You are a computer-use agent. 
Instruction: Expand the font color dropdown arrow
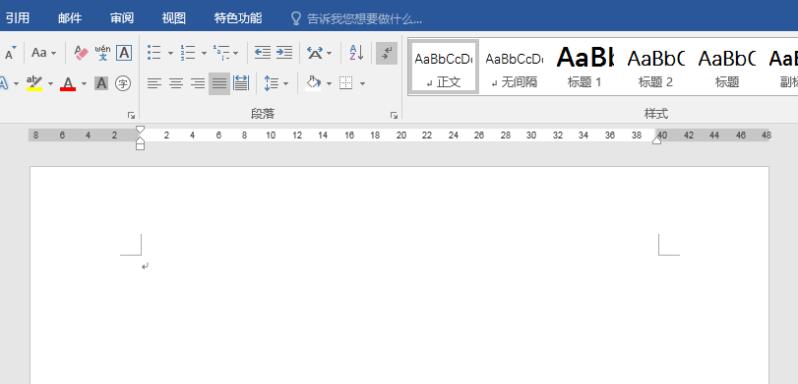pos(84,84)
